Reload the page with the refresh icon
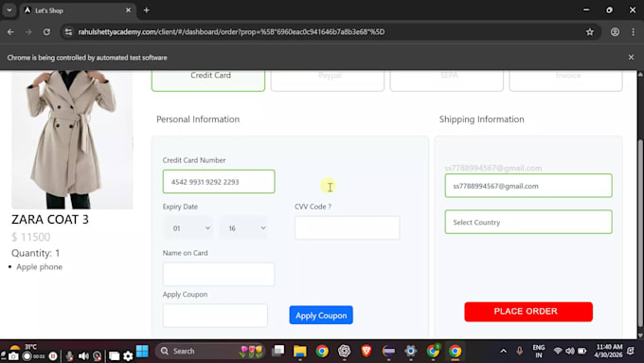Screen dimensions: 644x363 point(46,31)
